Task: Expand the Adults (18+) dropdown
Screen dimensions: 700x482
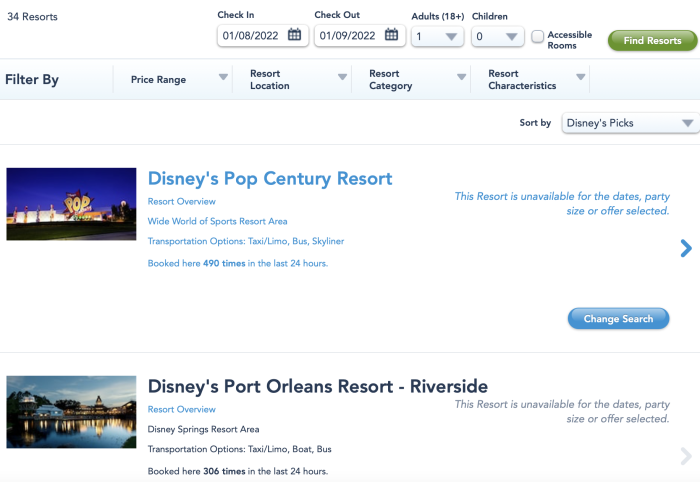Action: click(x=438, y=36)
